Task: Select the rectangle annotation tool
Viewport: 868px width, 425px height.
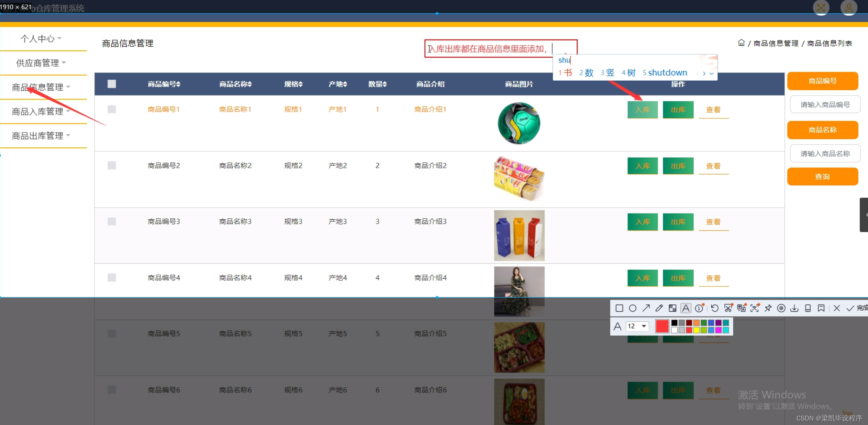Action: [619, 308]
